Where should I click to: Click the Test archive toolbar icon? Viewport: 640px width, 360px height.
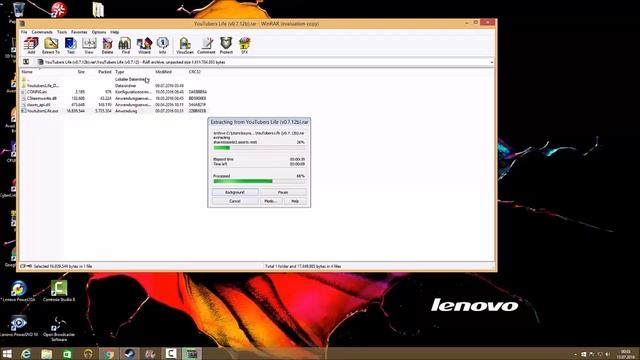(71, 45)
